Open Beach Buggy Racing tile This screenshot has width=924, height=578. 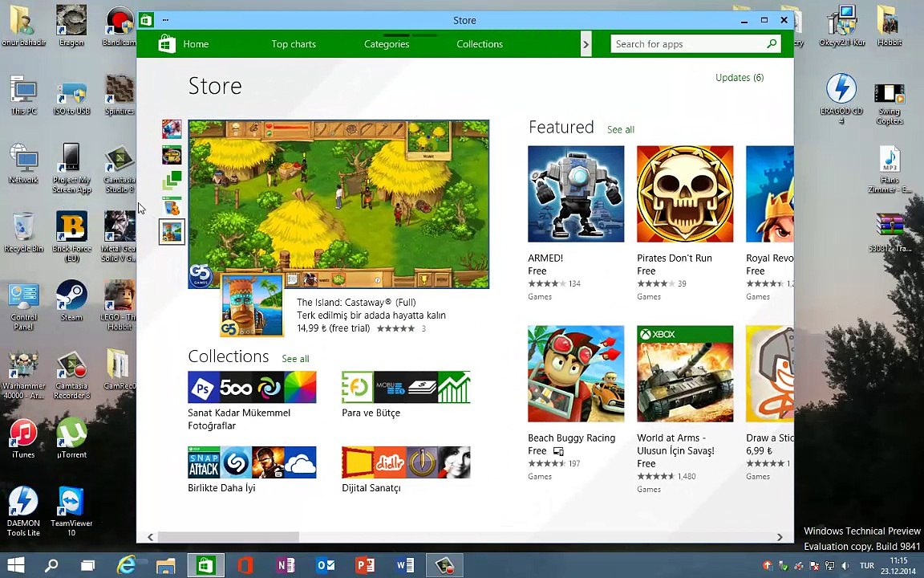tap(576, 374)
